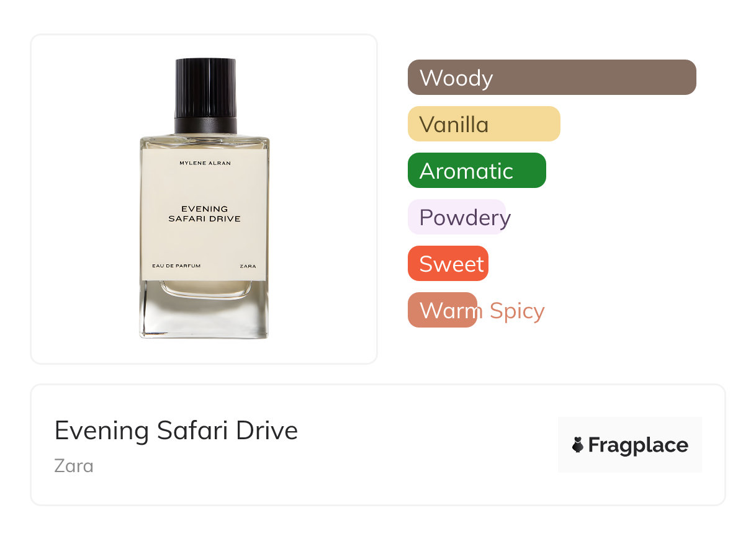Click Evening Safari Drive text on bottle
Screen dimensions: 756x536
(x=205, y=214)
